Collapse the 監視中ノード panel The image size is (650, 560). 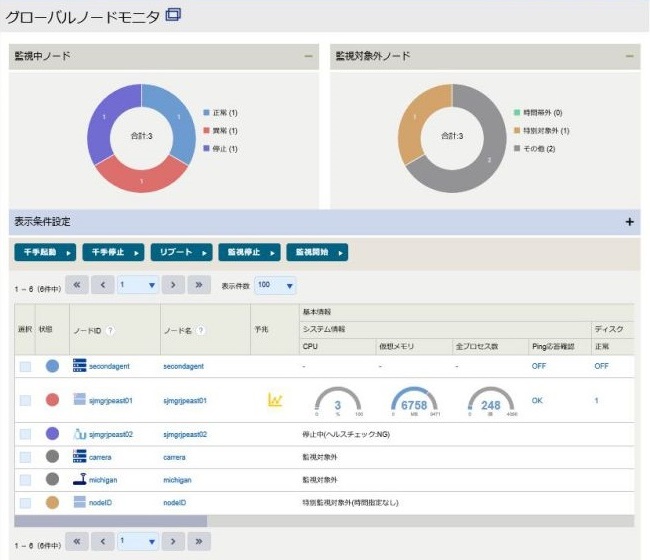click(308, 56)
